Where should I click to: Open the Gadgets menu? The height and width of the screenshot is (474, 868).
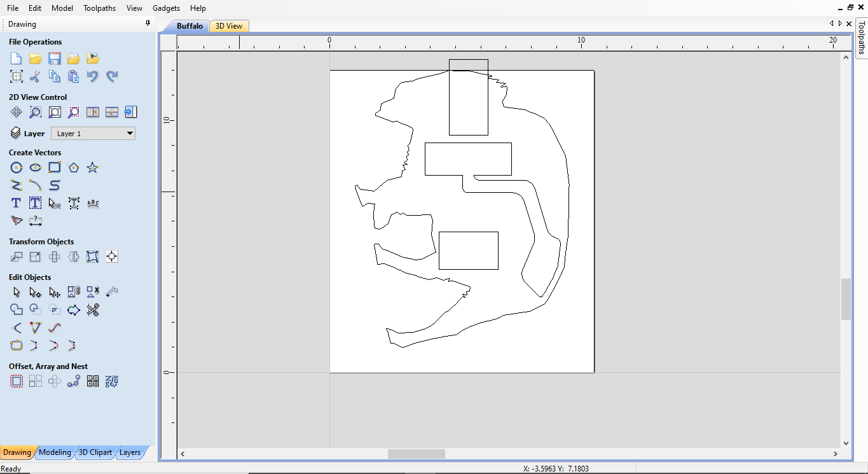(x=167, y=8)
